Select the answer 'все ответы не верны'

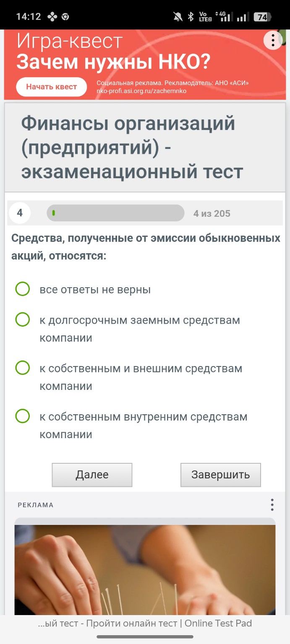[23, 289]
